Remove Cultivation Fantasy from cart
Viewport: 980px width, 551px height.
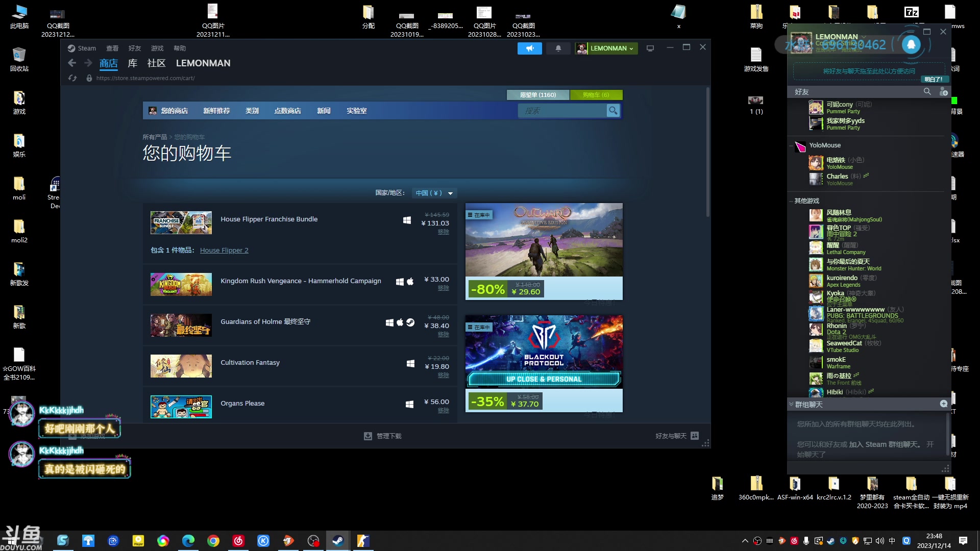(443, 375)
